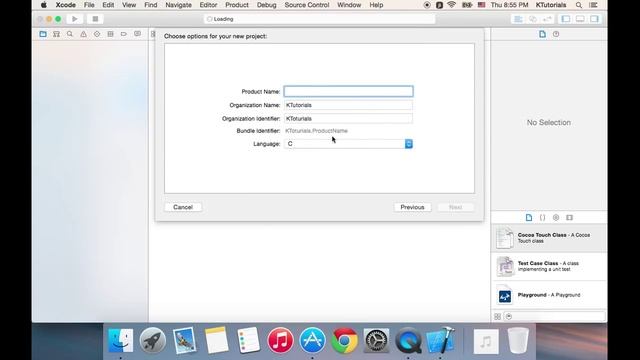Open Xcode from the Dock

click(440, 340)
